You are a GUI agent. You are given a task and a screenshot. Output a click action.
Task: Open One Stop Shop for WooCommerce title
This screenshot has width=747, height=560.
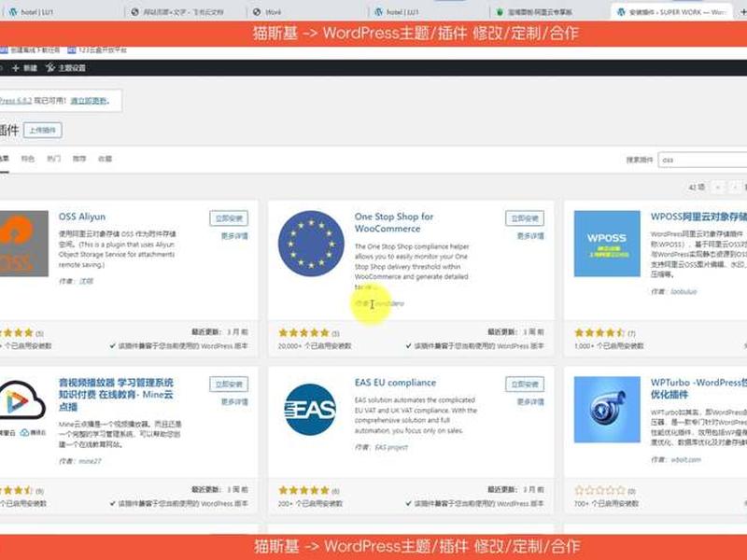(x=394, y=222)
